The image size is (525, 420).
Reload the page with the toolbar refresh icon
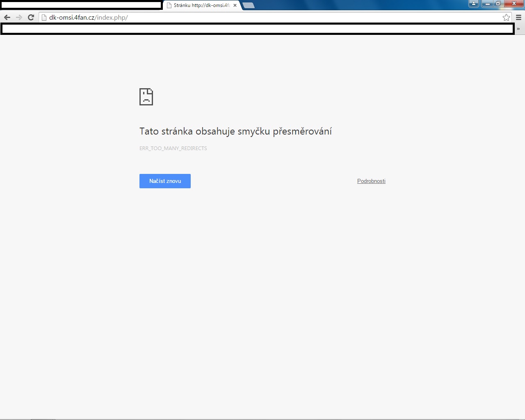[31, 17]
